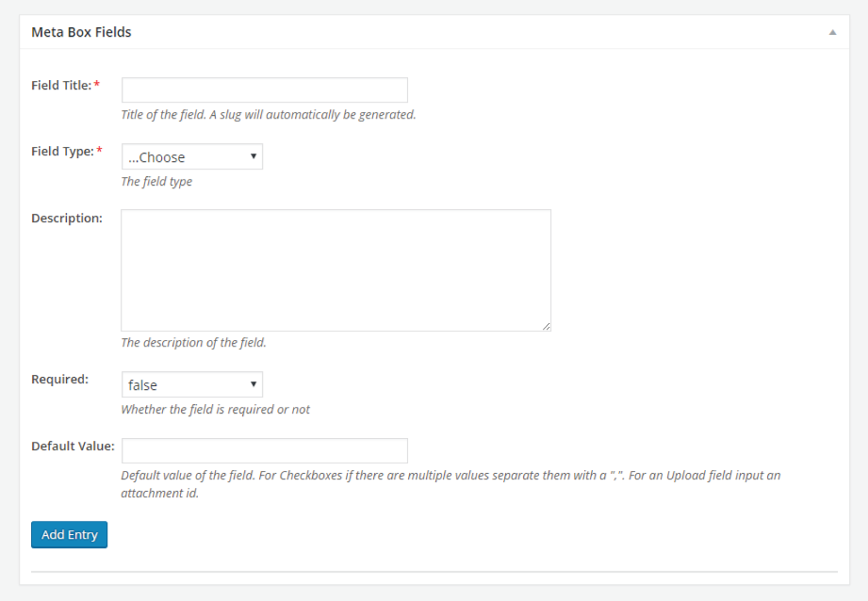Click the Meta Box Fields heading

coord(81,32)
